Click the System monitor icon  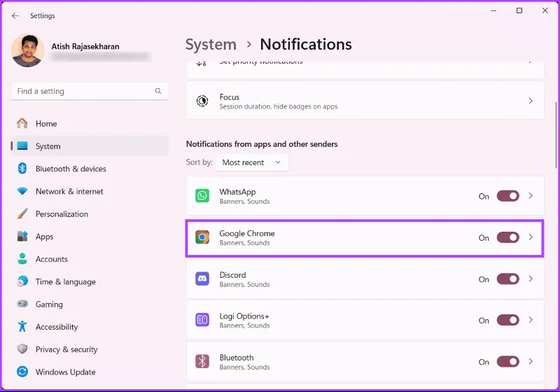tap(22, 146)
